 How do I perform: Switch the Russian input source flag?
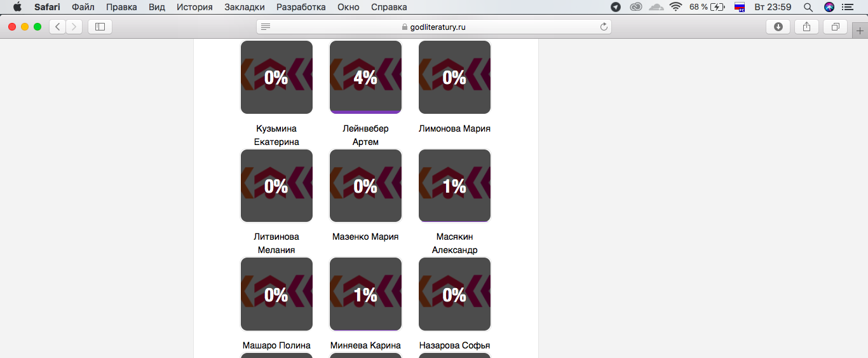pyautogui.click(x=740, y=7)
